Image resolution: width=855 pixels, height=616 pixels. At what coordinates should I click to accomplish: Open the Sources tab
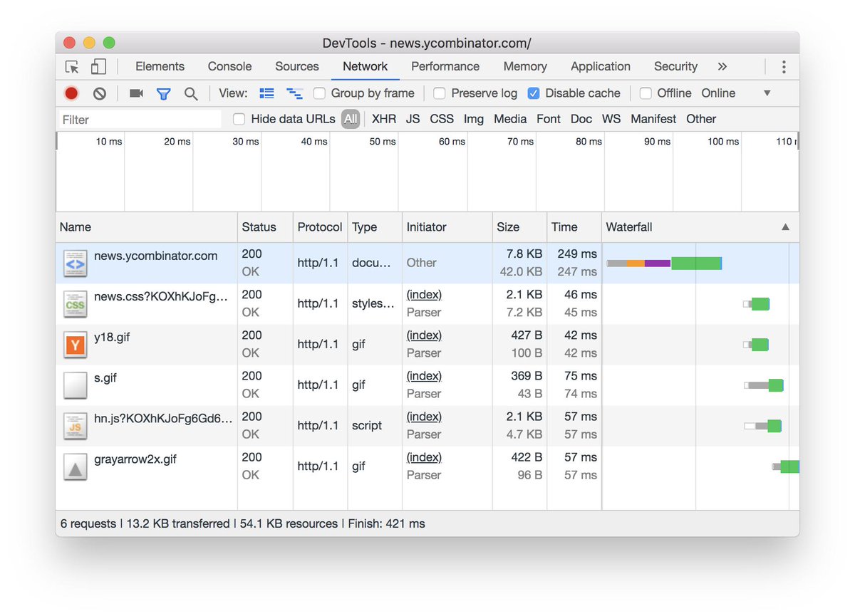point(297,66)
